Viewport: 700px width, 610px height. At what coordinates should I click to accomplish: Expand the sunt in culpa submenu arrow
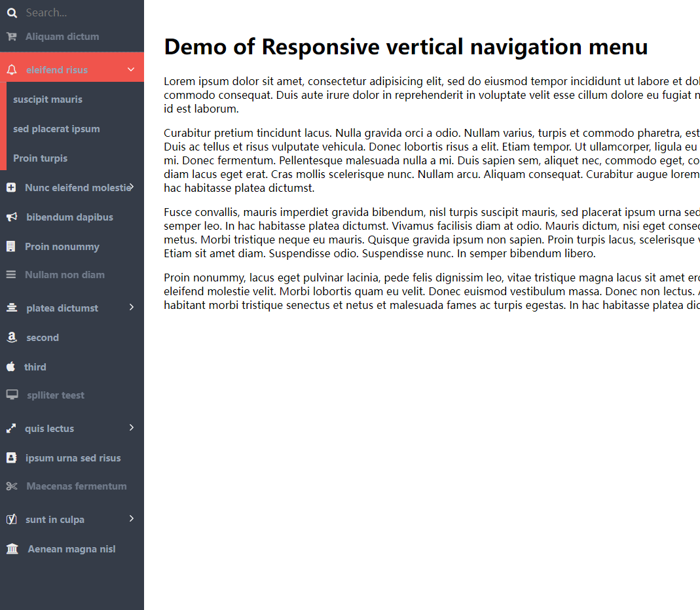(131, 518)
